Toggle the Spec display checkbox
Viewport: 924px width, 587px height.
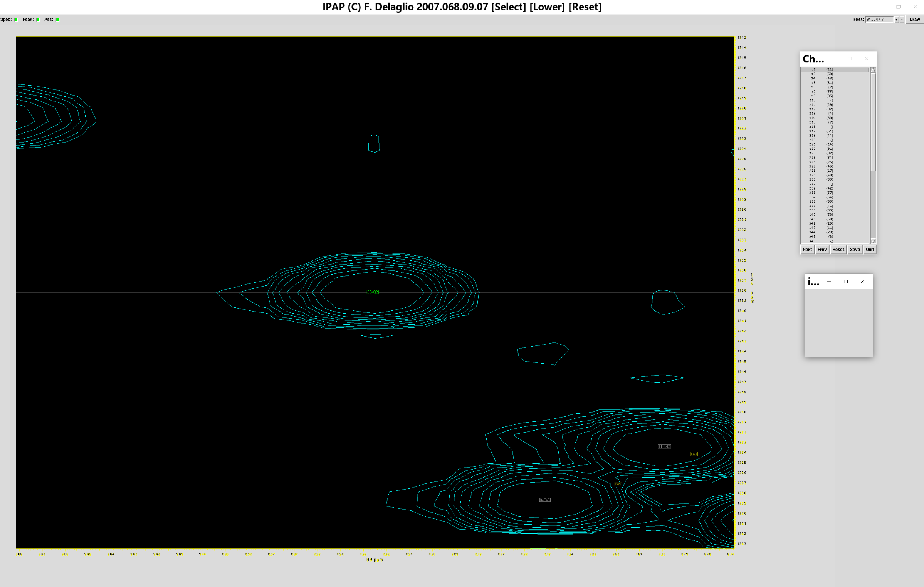point(16,20)
